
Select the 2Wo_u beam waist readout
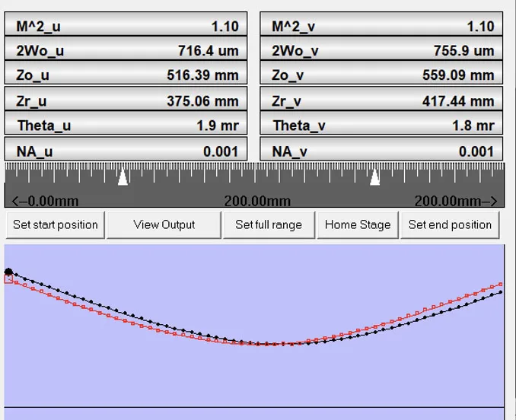click(x=126, y=51)
